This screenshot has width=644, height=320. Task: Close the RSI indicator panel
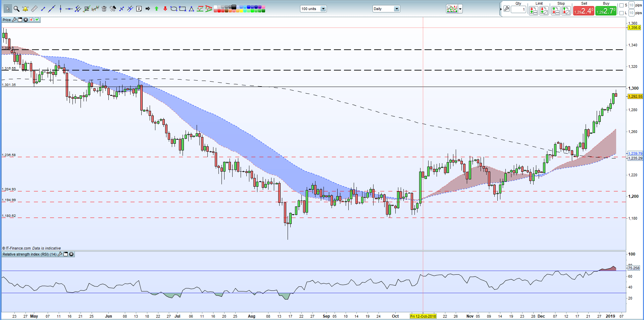pos(71,254)
